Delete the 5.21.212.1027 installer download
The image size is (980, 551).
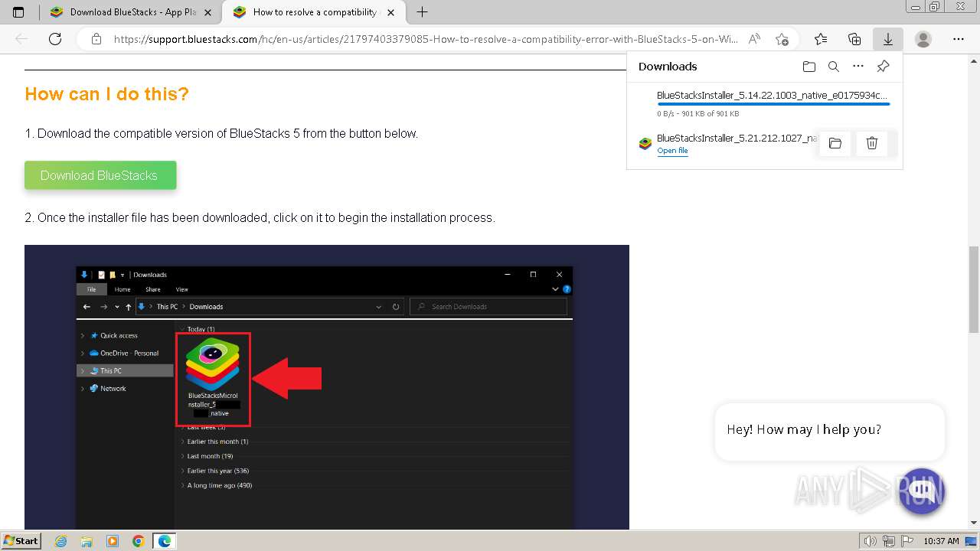click(872, 143)
